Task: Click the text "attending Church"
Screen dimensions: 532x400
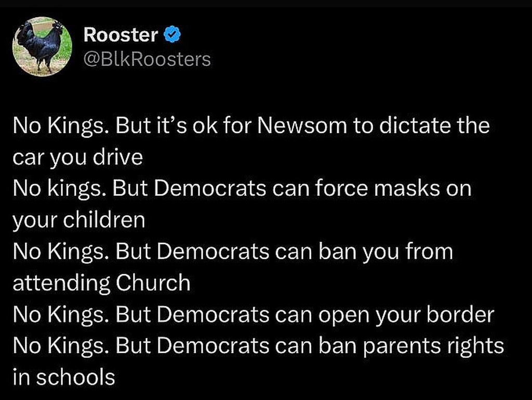Action: pos(101,283)
